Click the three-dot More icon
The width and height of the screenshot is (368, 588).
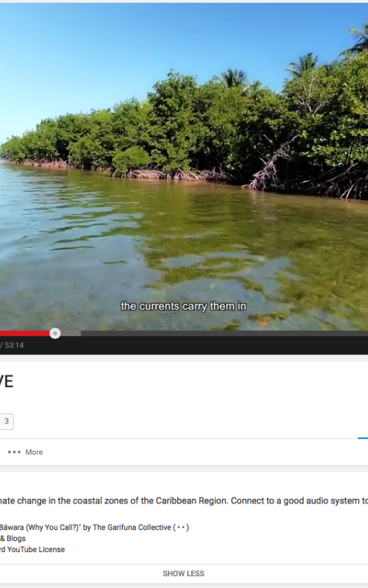pos(14,452)
